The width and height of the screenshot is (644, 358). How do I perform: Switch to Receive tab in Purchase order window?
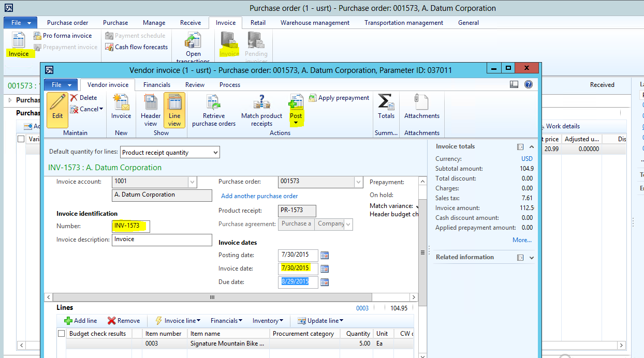click(191, 23)
